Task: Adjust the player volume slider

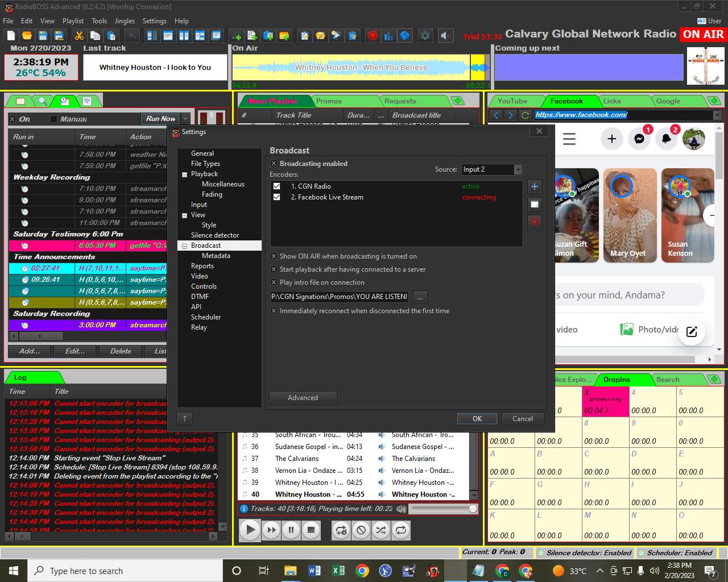Action: click(x=443, y=509)
